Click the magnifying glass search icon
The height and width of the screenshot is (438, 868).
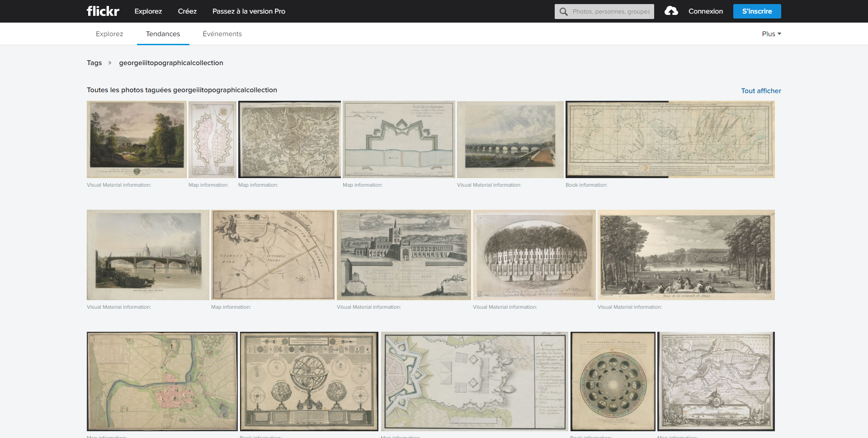click(563, 11)
